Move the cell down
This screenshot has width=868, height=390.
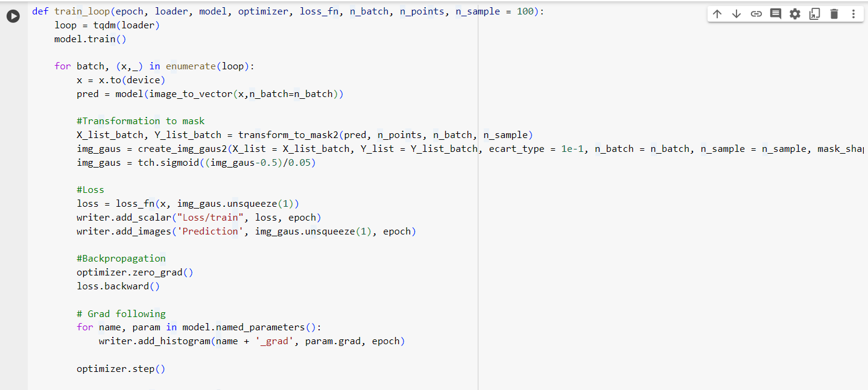[736, 14]
